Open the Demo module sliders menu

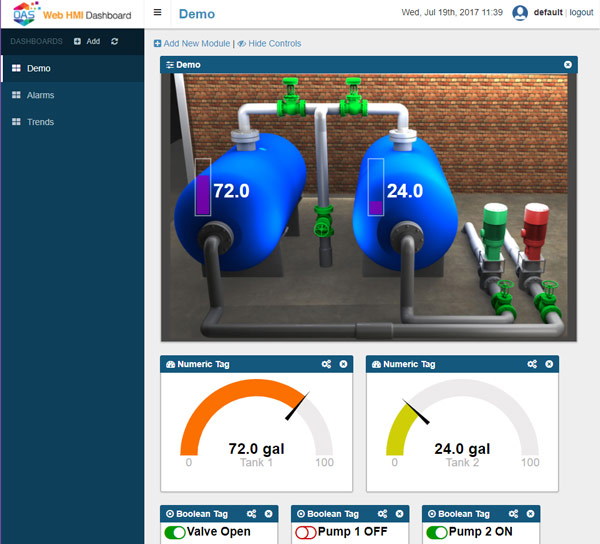pyautogui.click(x=170, y=64)
